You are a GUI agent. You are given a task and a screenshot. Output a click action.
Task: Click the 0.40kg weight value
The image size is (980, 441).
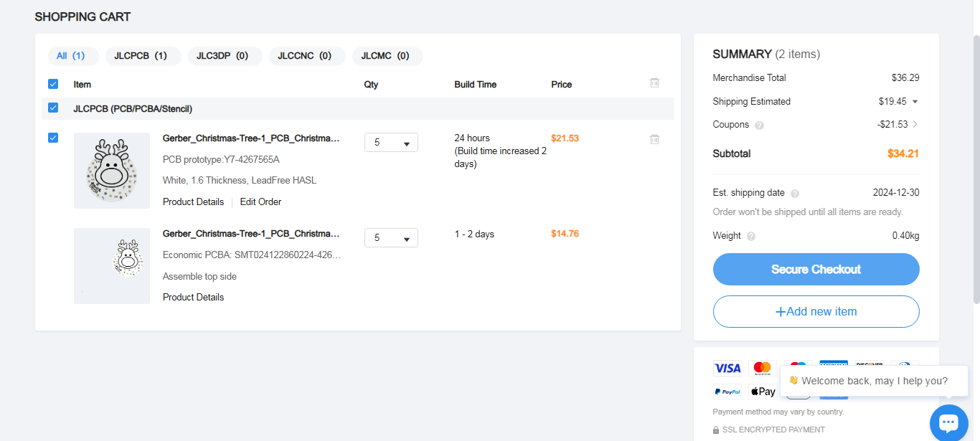point(906,236)
